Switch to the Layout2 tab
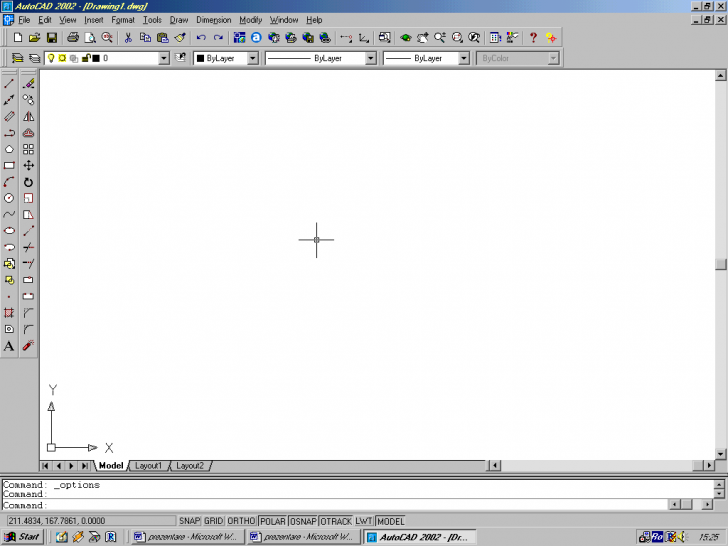 pyautogui.click(x=190, y=466)
